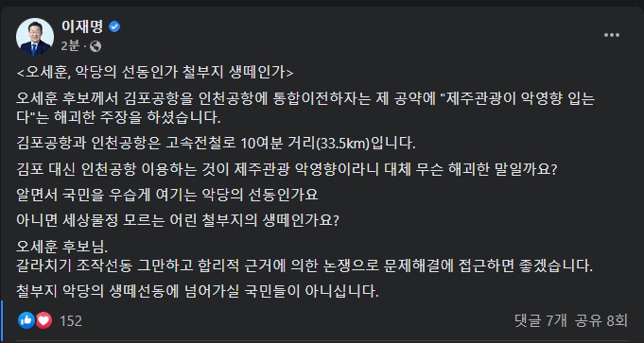This screenshot has width=644, height=343.
Task: Click the sentence starting 갈라치기 조작선동 그만하고
Action: pyautogui.click(x=305, y=266)
